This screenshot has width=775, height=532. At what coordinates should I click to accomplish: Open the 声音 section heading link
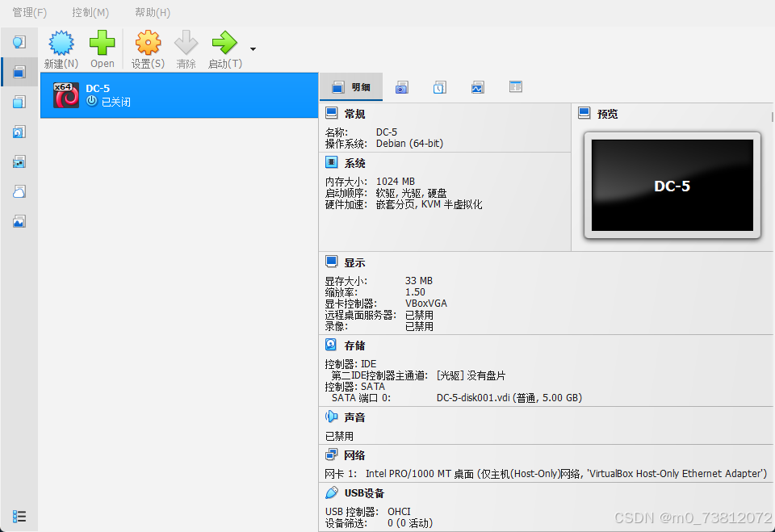pos(355,417)
